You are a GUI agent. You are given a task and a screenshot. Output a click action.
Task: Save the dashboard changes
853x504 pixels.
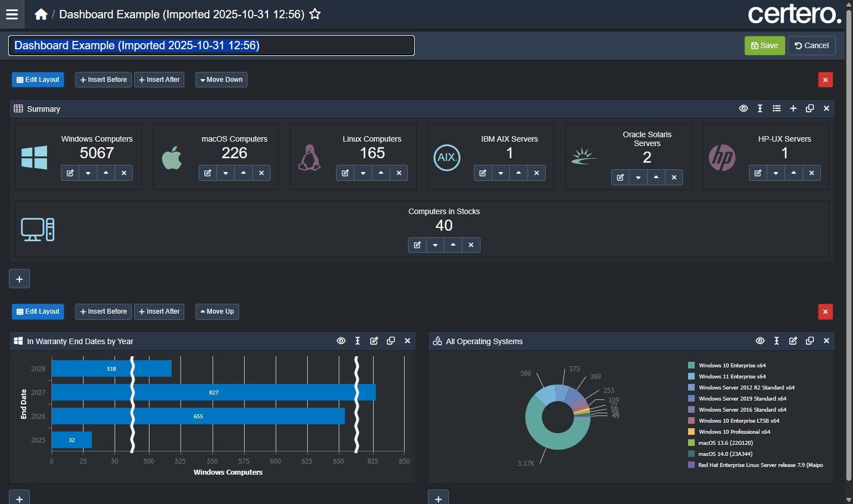[x=764, y=45]
